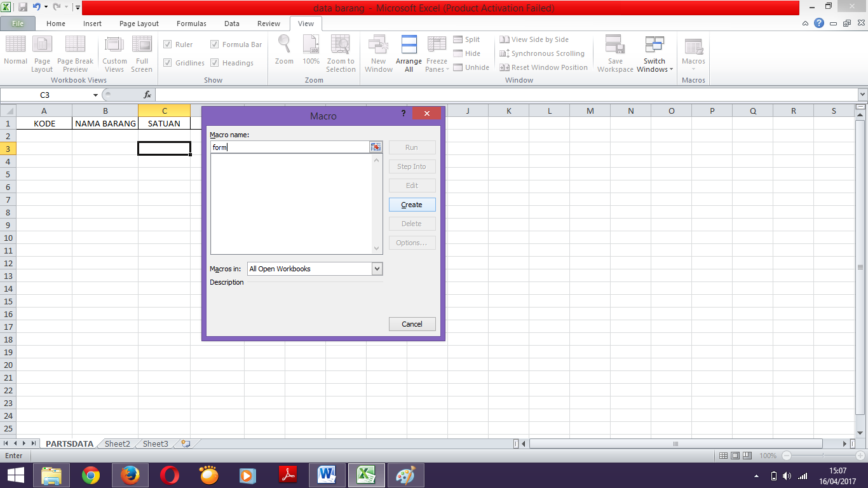Switch to Page Layout view in status bar

point(735,456)
